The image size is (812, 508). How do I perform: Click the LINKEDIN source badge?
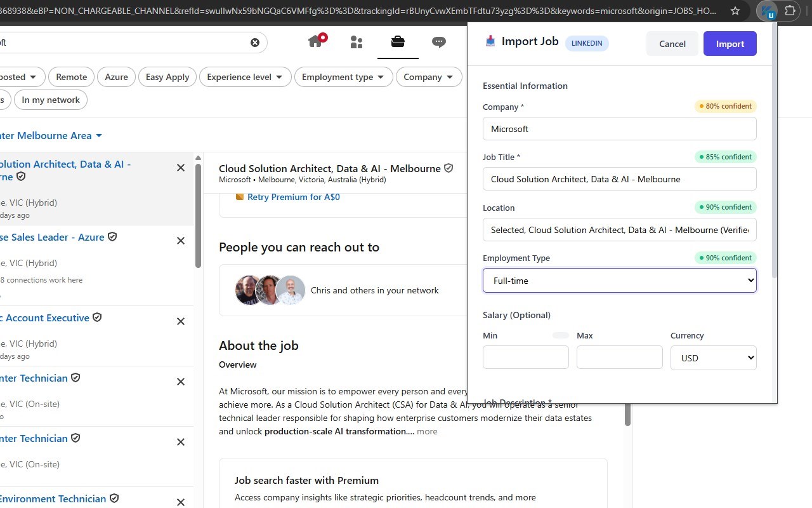pos(587,43)
